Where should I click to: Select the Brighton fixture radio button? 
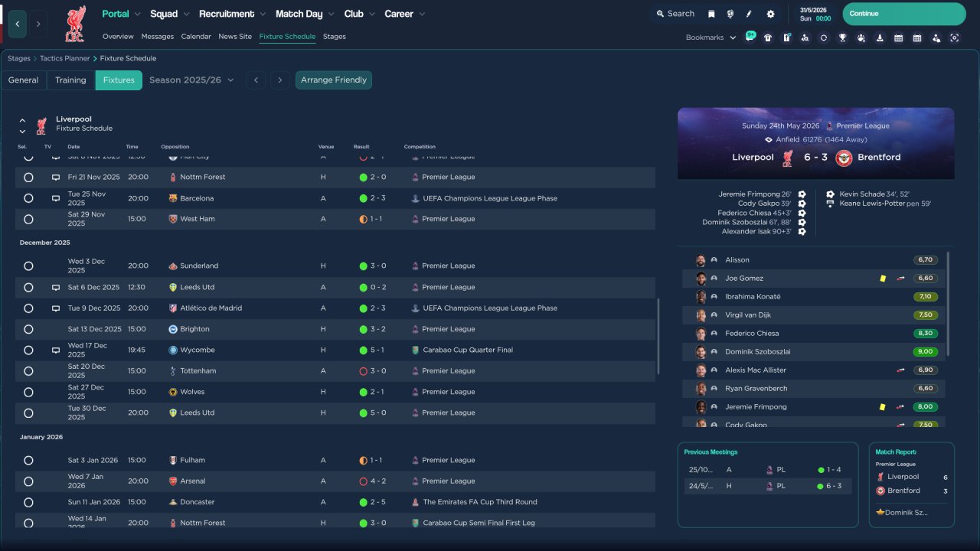pyautogui.click(x=28, y=329)
